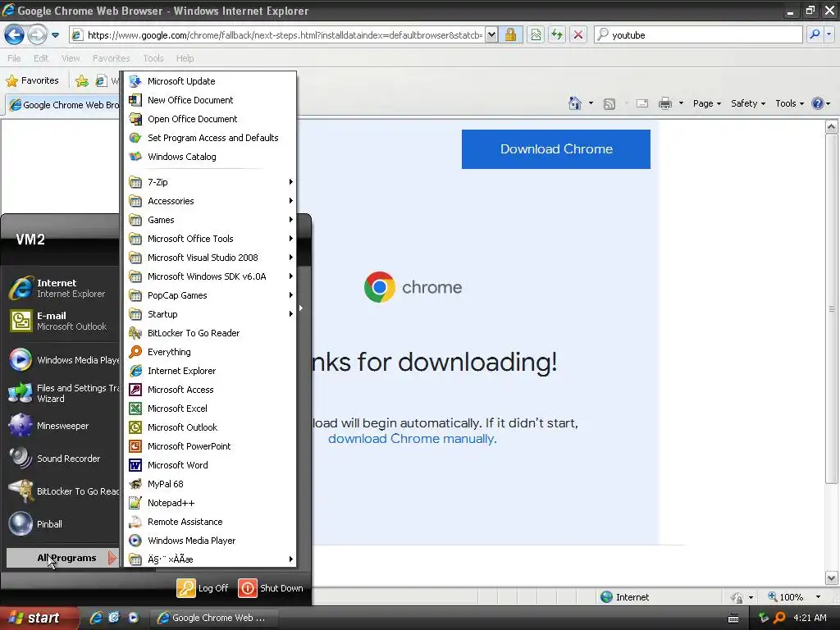This screenshot has height=630, width=840.
Task: Launch BitLocker To Go Reader from All Programs
Action: (210, 333)
